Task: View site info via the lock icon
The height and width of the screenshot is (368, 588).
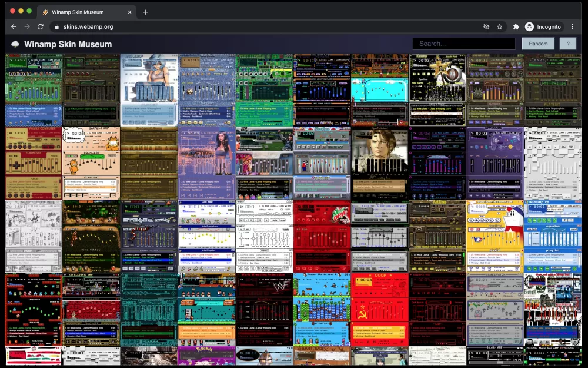Action: [57, 27]
